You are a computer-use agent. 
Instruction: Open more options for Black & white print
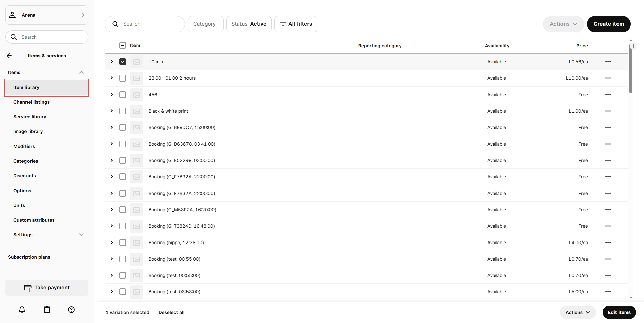pos(608,111)
